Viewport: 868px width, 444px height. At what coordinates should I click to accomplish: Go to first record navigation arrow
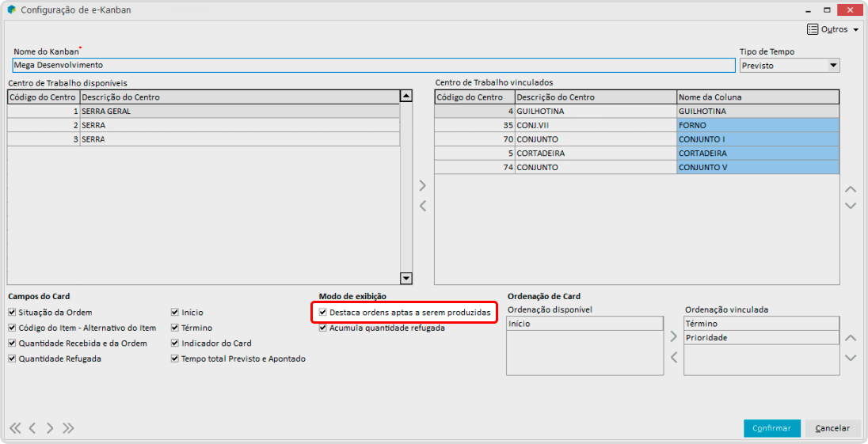pyautogui.click(x=15, y=428)
